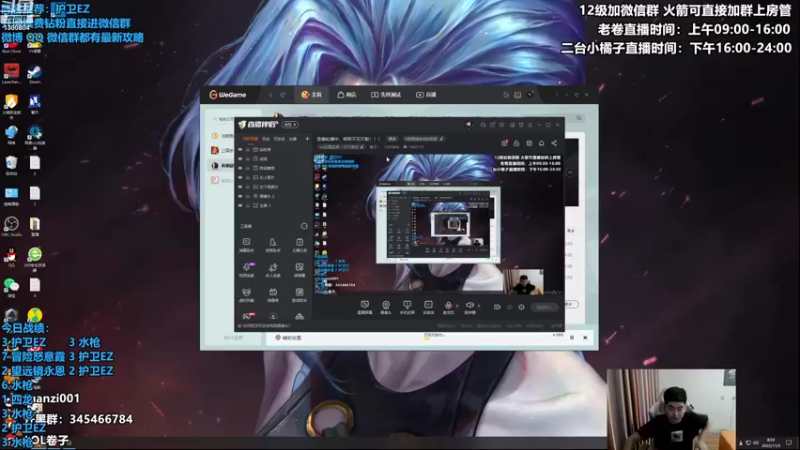
Task: Open the bear-face virtual avatar tool
Action: pos(246,294)
